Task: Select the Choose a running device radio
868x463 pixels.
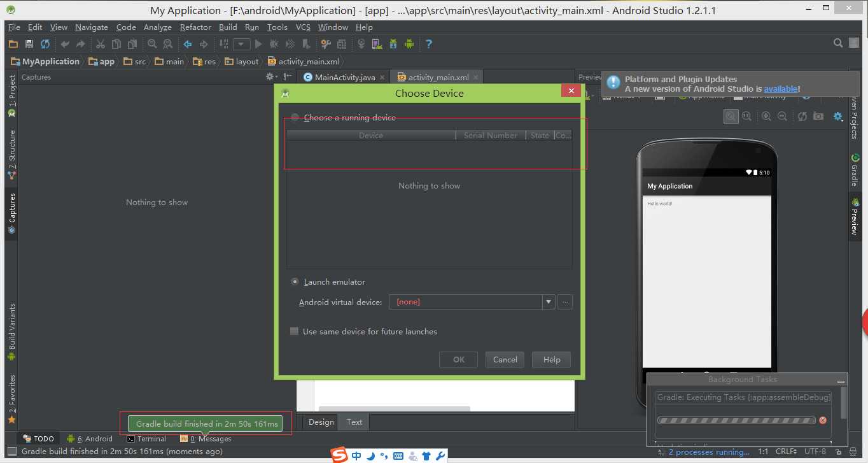Action: [295, 117]
